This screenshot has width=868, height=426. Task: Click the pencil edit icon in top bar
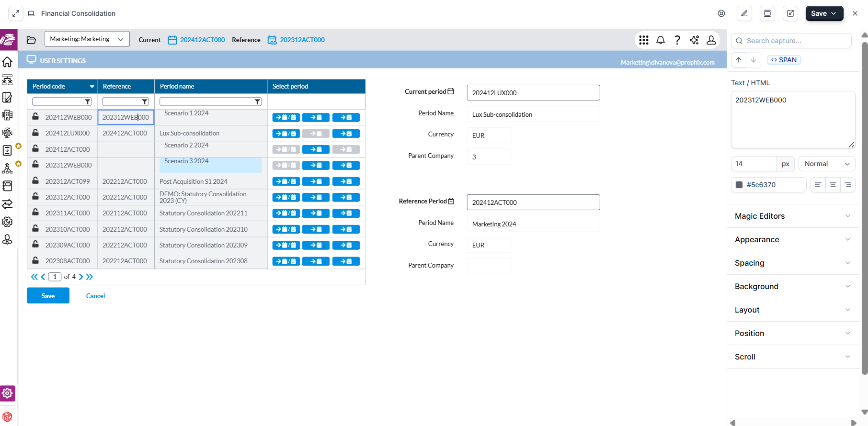click(x=744, y=13)
